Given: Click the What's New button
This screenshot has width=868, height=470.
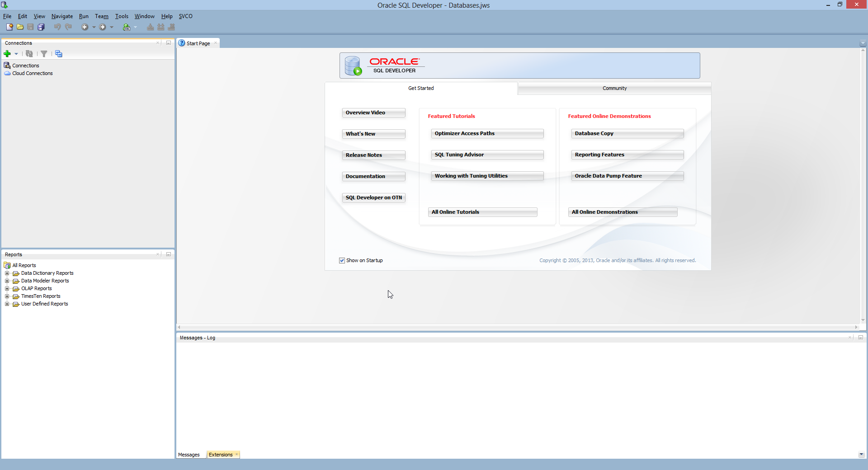Looking at the screenshot, I should coord(373,134).
